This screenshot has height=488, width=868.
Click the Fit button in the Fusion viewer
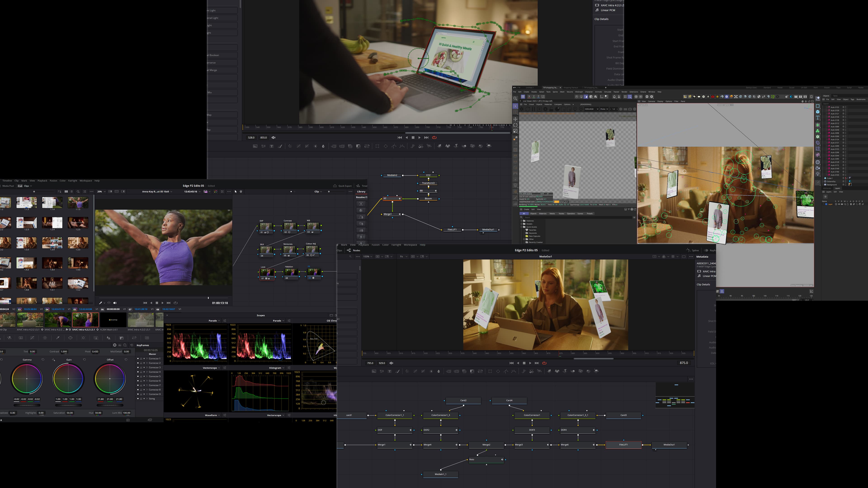click(402, 256)
